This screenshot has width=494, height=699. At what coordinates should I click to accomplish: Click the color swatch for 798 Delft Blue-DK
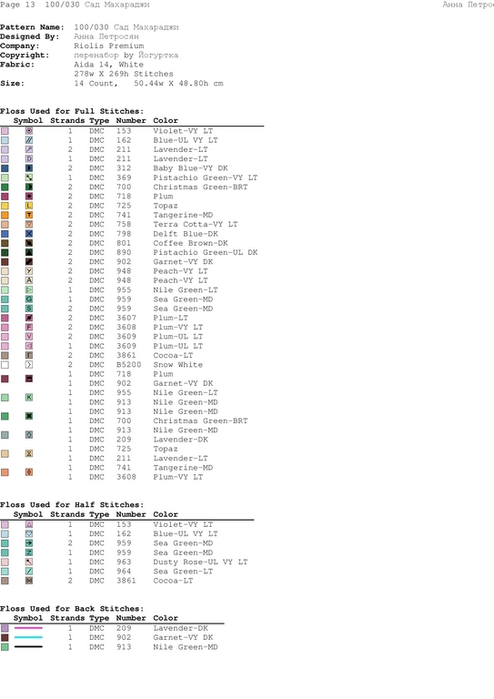[x=5, y=234]
